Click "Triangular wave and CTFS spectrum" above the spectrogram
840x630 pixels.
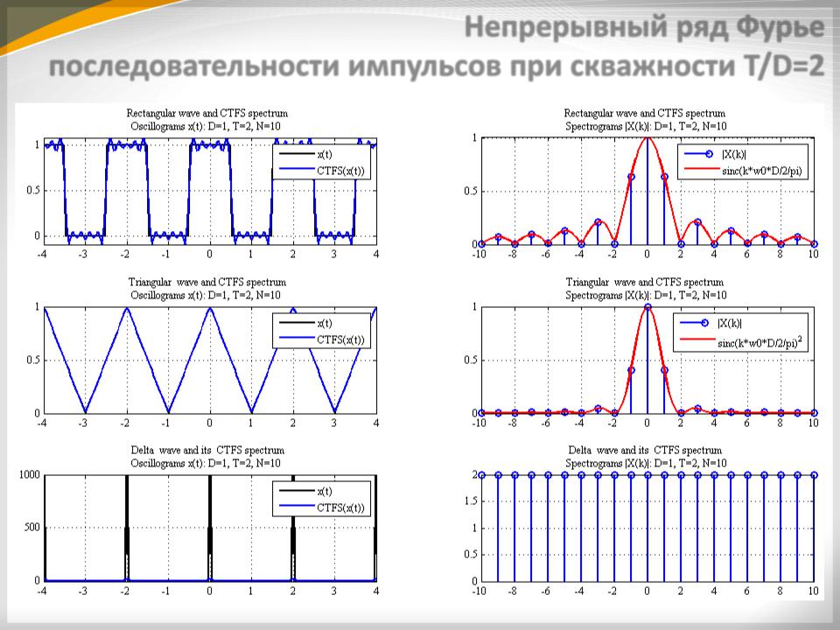tap(645, 282)
